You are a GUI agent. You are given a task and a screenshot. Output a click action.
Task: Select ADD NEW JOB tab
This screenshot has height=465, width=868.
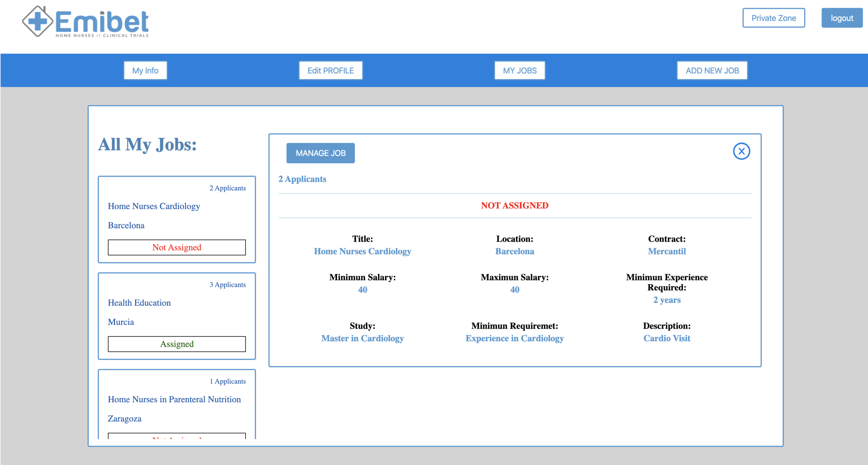(x=712, y=70)
